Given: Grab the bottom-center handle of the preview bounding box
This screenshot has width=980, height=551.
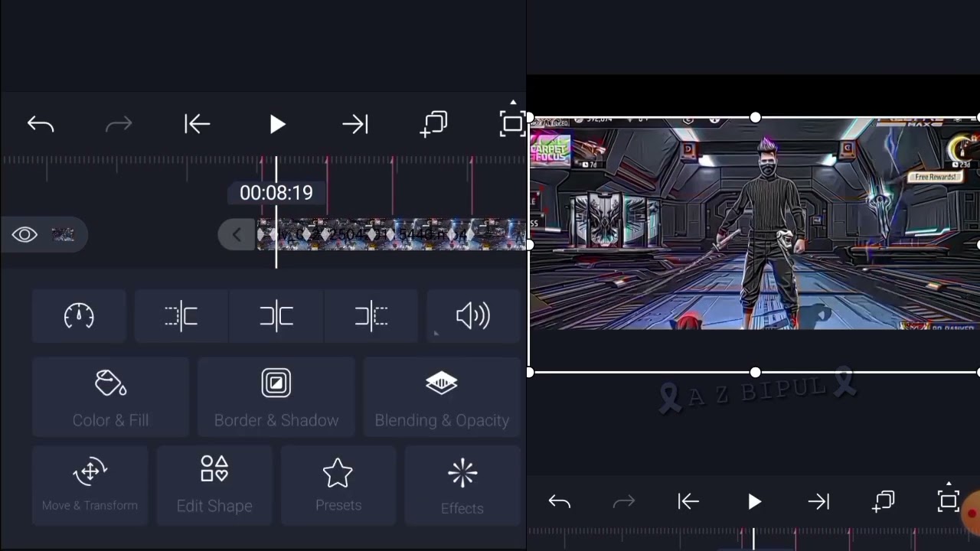Looking at the screenshot, I should pos(755,372).
